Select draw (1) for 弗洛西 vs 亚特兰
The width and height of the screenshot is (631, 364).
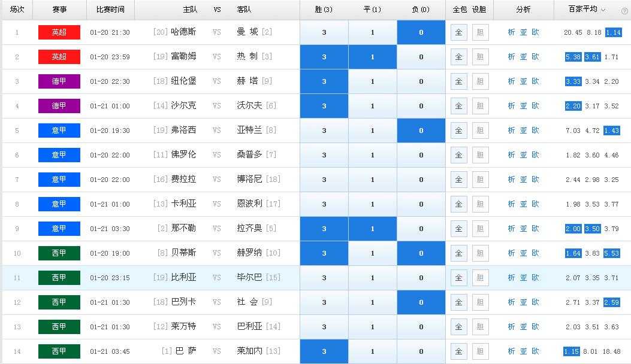[373, 131]
